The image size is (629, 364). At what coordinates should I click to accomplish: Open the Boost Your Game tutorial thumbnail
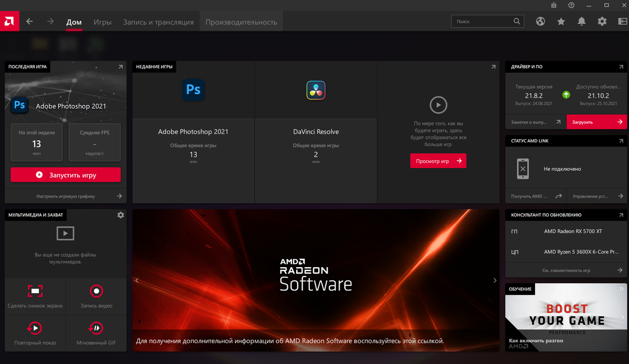566,317
